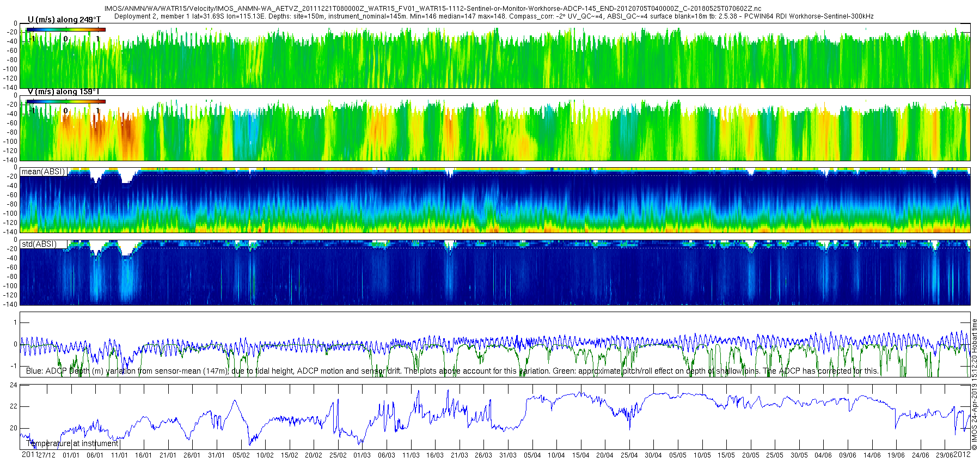Click the U velocity colorbar

(x=65, y=29)
